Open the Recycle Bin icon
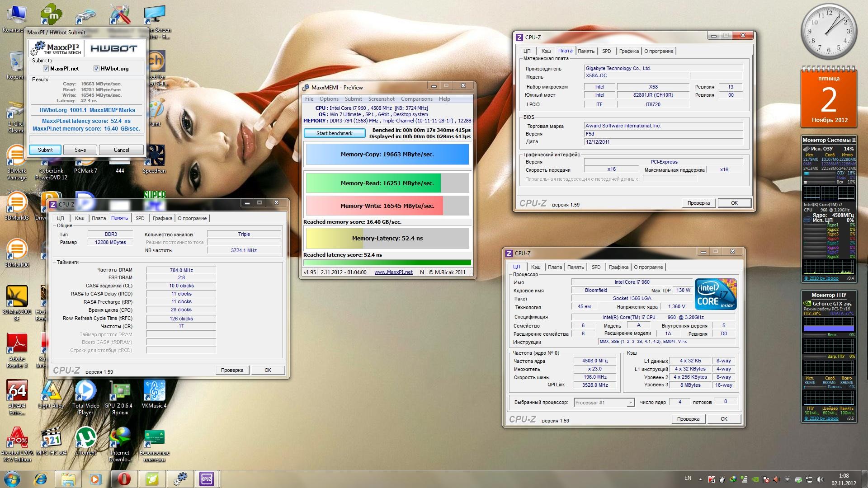This screenshot has width=868, height=488. coord(15,66)
